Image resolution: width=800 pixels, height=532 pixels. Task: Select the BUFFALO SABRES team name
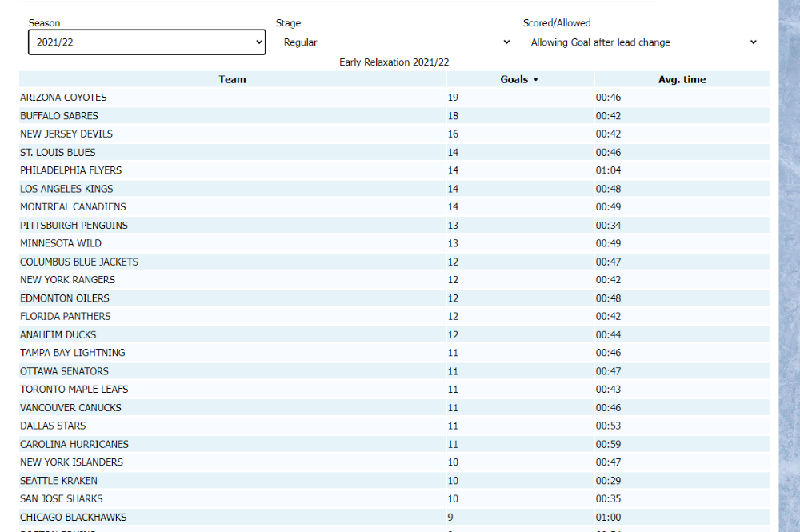coord(59,116)
